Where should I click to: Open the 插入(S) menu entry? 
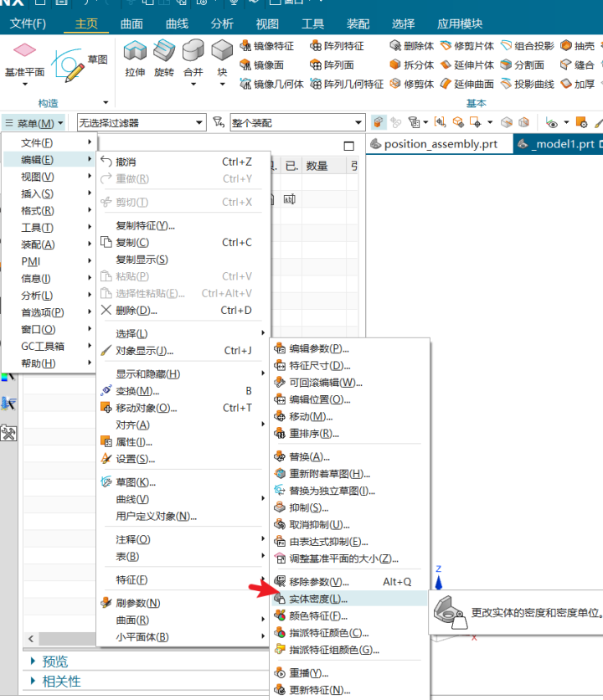(49, 193)
